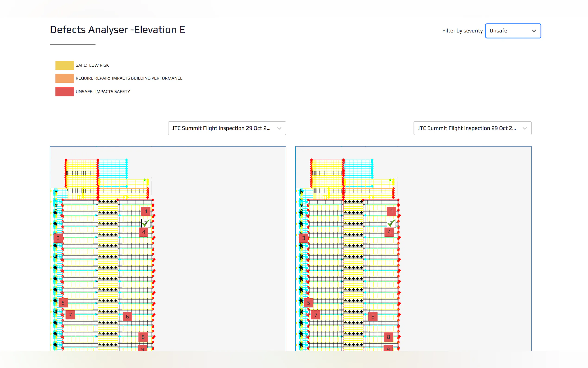The height and width of the screenshot is (368, 588).
Task: Click checked defect marker 2 in right elevation
Action: click(391, 223)
